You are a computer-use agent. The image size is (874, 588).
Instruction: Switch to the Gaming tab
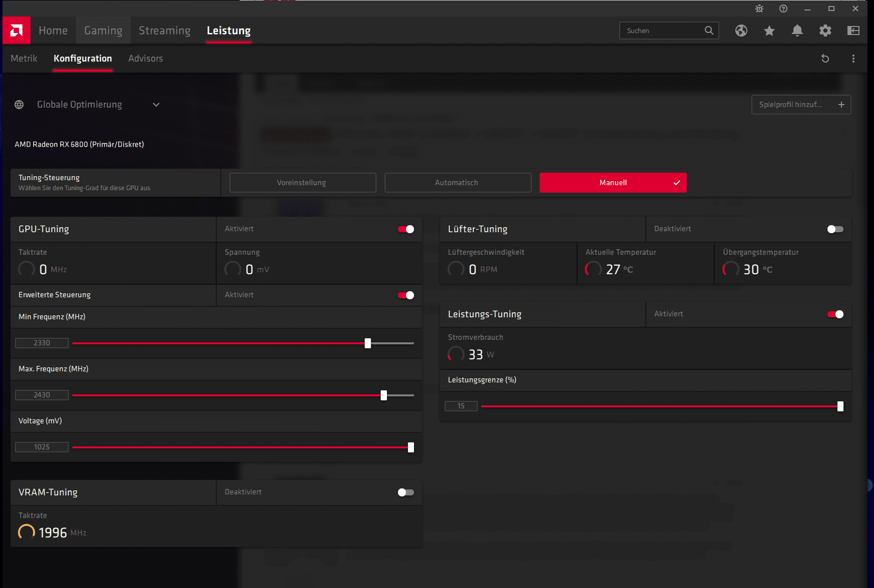[x=103, y=31]
